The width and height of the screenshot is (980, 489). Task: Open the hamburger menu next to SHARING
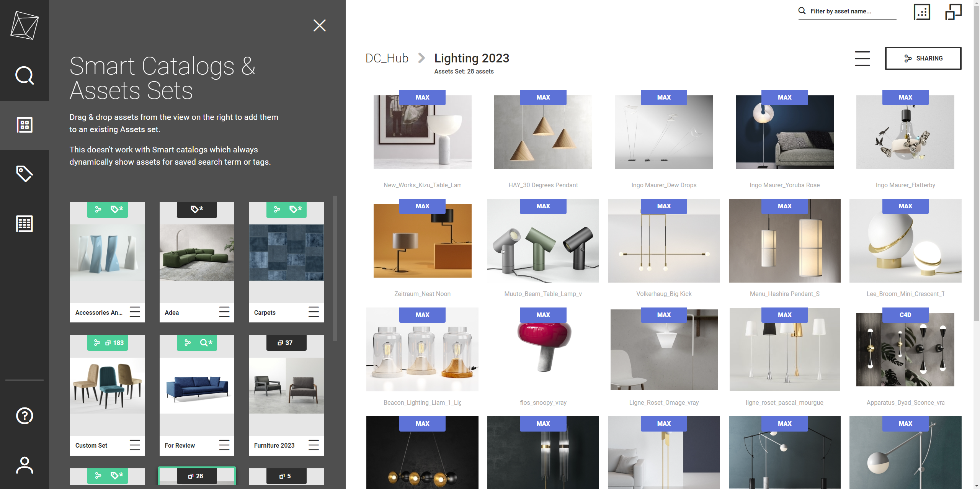click(862, 58)
